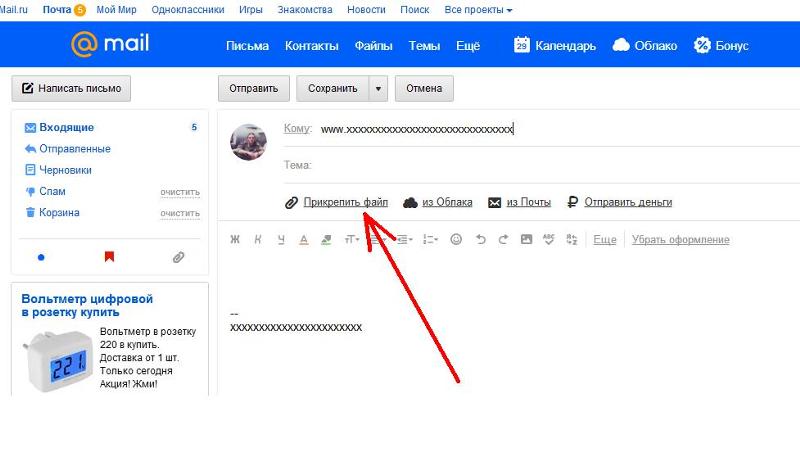Open Поиск in the top bar

[x=415, y=10]
